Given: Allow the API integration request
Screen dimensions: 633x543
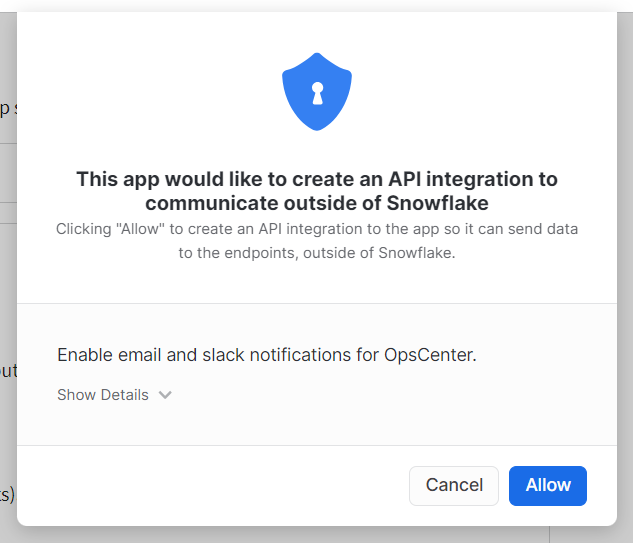Looking at the screenshot, I should [548, 486].
